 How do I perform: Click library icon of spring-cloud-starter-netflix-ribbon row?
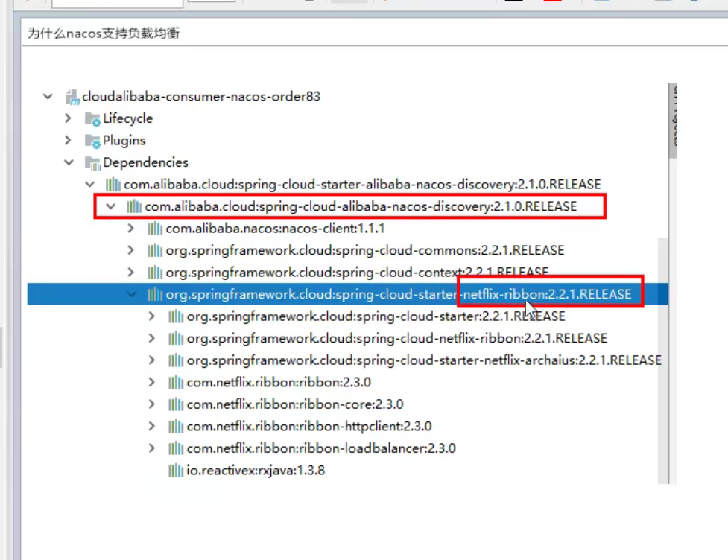pyautogui.click(x=154, y=295)
